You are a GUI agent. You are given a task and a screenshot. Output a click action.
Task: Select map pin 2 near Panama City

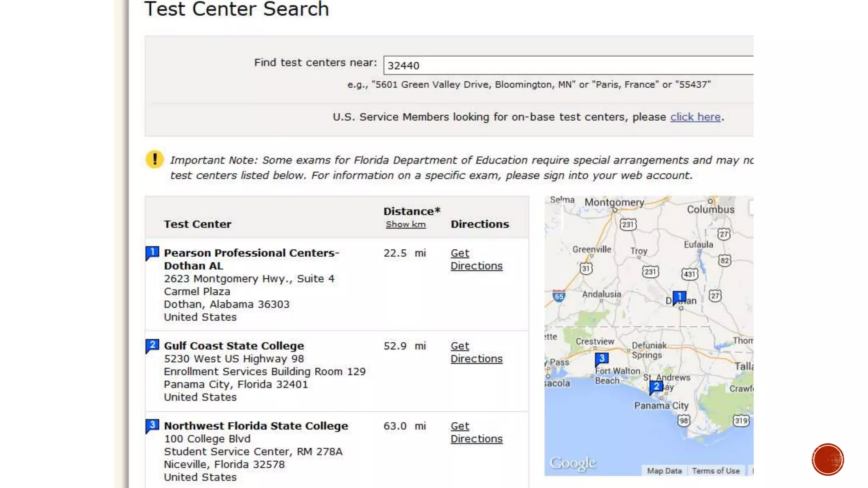(656, 387)
